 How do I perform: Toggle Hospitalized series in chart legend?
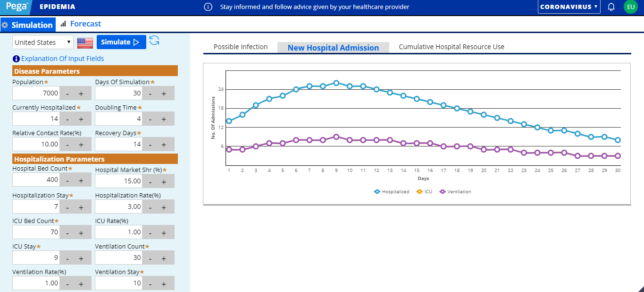point(392,192)
